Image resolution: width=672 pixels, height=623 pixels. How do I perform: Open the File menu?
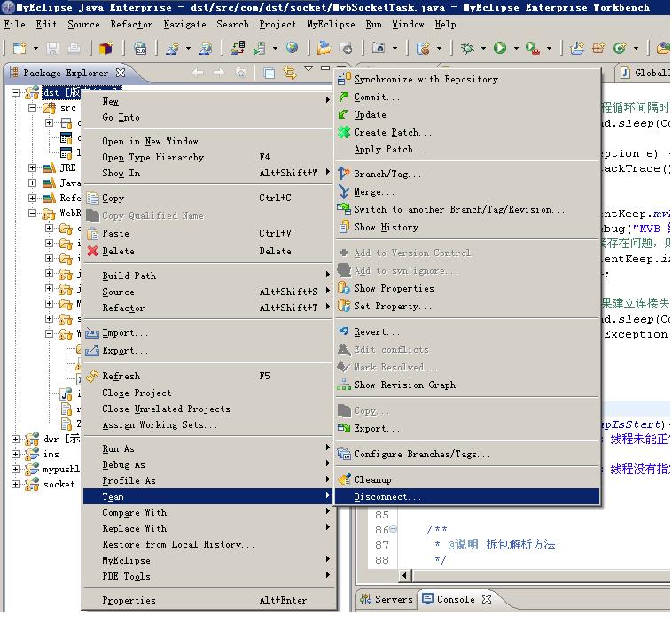click(x=14, y=25)
